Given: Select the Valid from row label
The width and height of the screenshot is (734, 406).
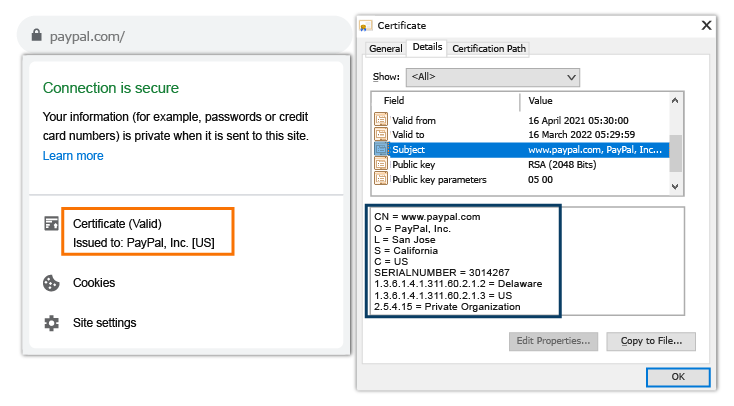Looking at the screenshot, I should [x=414, y=120].
